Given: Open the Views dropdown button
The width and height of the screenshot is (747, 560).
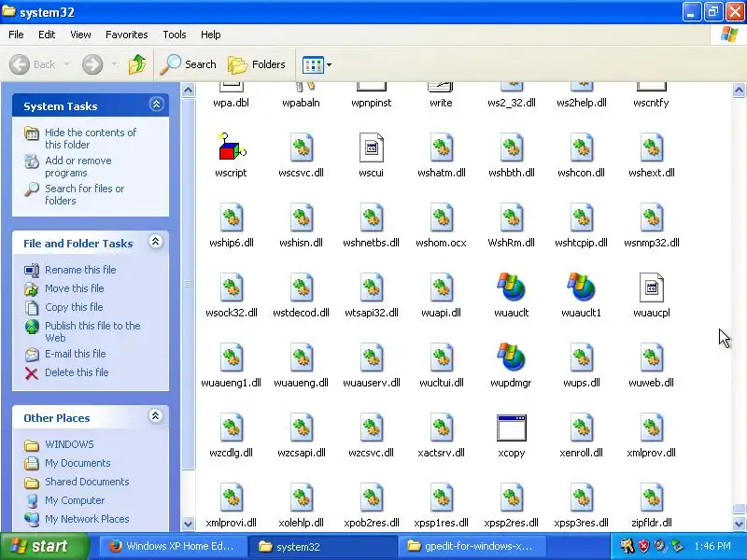Looking at the screenshot, I should pyautogui.click(x=317, y=64).
